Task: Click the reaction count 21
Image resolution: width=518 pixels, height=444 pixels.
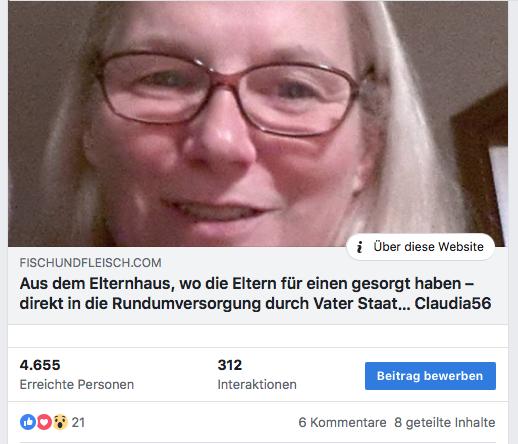Action: click(x=78, y=422)
